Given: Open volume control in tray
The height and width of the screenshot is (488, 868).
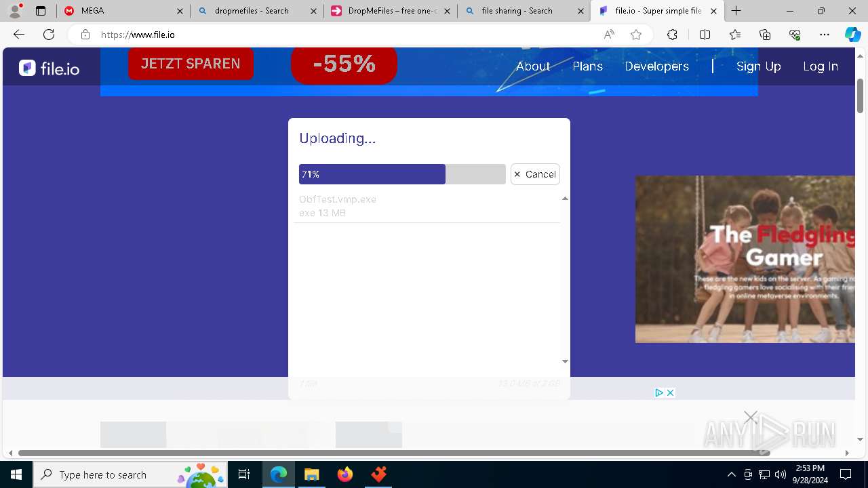Looking at the screenshot, I should [781, 474].
